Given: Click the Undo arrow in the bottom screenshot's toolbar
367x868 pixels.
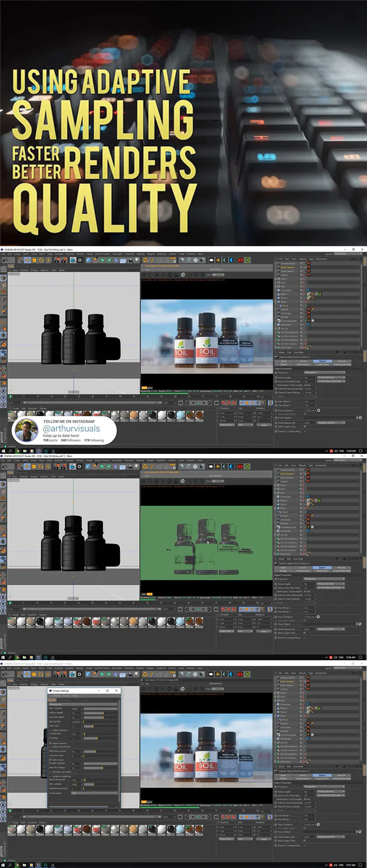Looking at the screenshot, I should pyautogui.click(x=5, y=674).
